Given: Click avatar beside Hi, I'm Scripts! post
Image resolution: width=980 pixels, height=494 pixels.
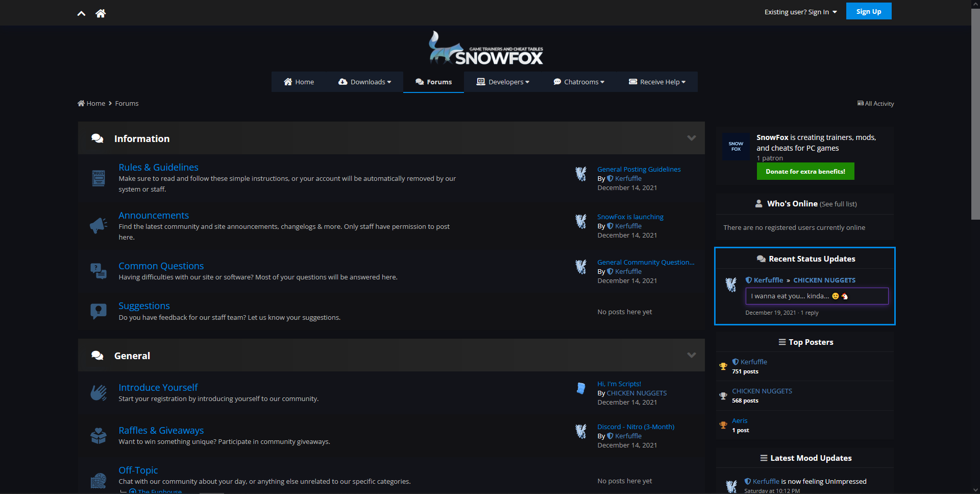Looking at the screenshot, I should pos(581,388).
